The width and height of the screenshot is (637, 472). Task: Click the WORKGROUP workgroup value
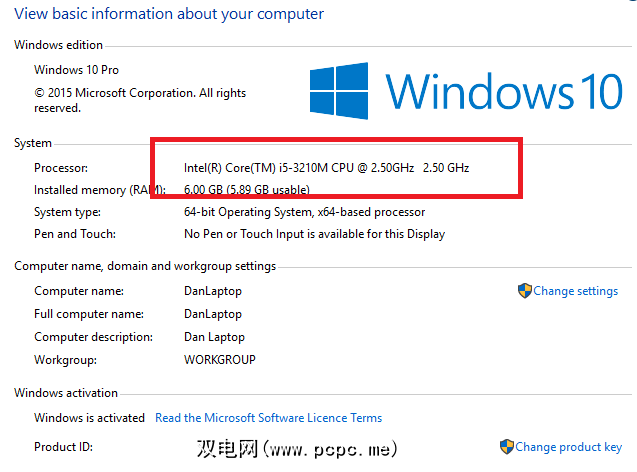click(220, 360)
